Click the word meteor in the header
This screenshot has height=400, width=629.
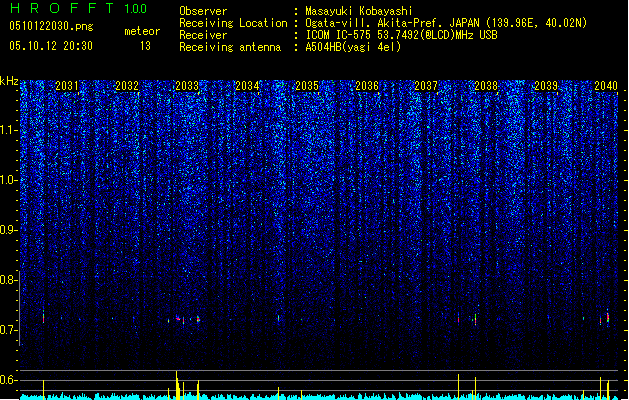(142, 31)
